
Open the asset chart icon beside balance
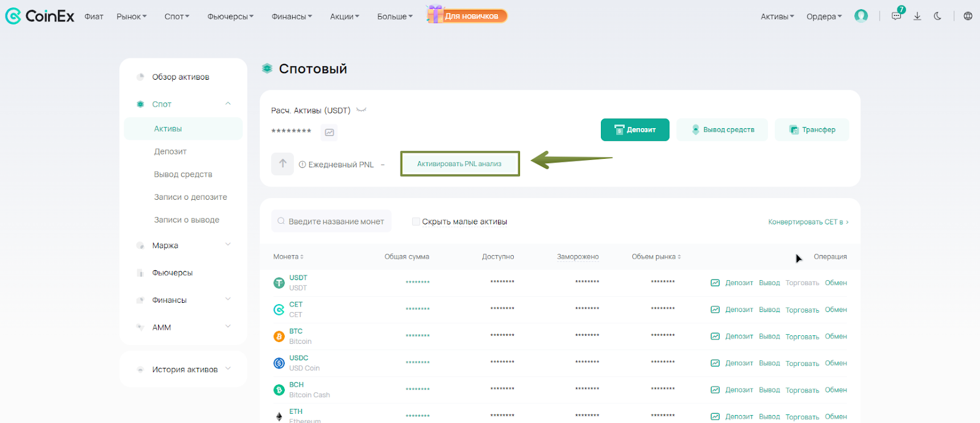tap(330, 132)
